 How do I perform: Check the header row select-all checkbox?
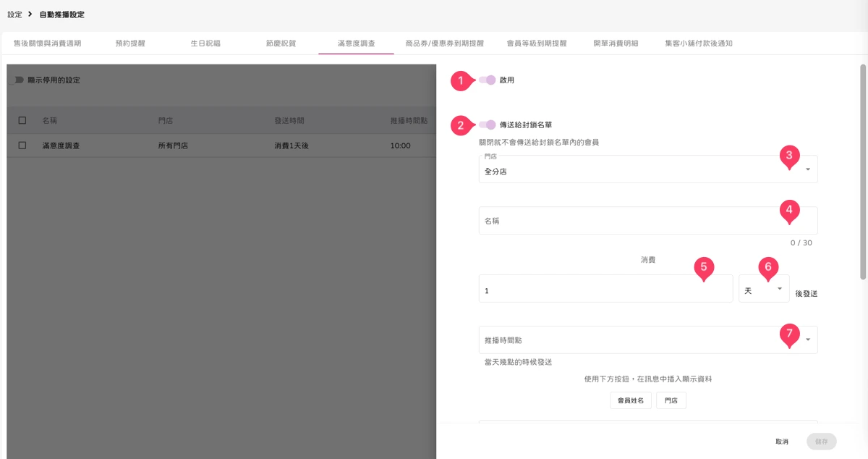[22, 120]
